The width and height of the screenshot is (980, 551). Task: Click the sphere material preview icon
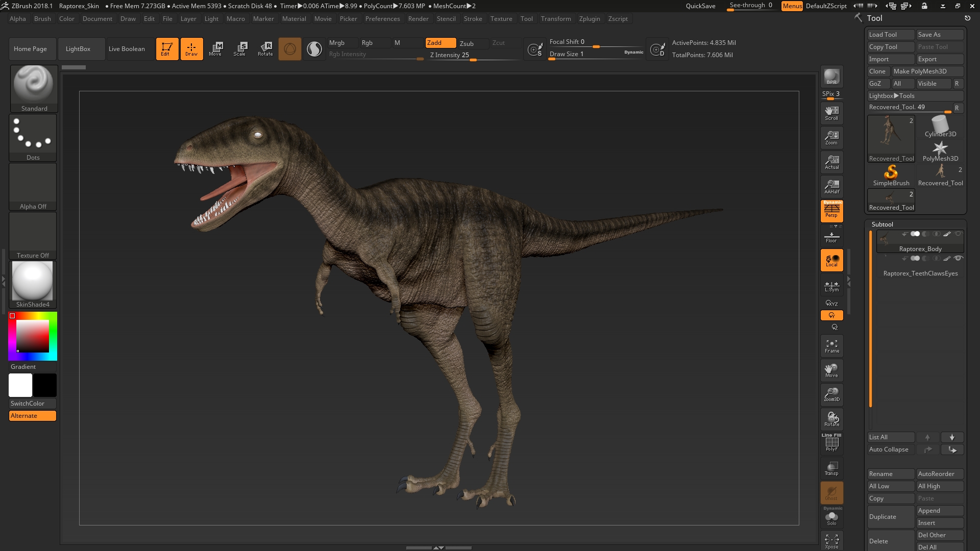tap(314, 49)
